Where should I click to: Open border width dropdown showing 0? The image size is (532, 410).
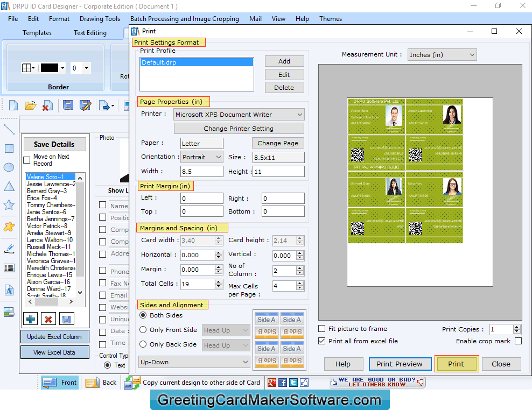(87, 68)
